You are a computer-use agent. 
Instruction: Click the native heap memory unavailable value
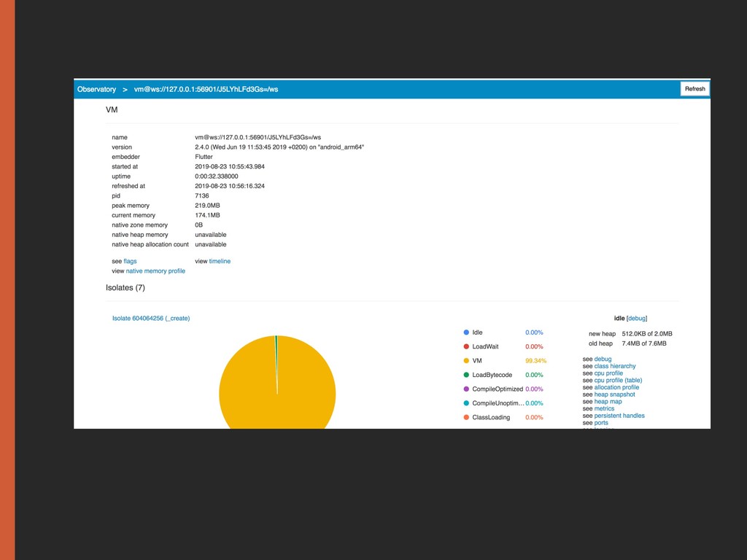click(211, 235)
